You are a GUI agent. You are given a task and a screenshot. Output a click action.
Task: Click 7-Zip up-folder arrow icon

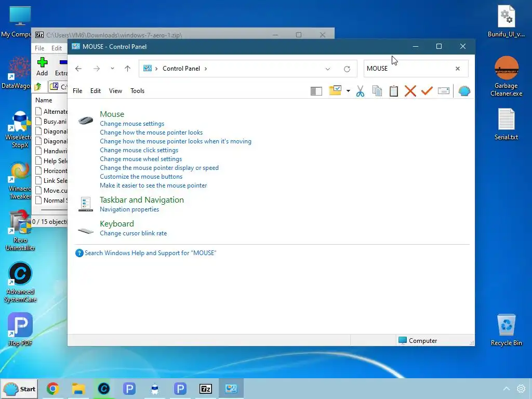tap(38, 87)
